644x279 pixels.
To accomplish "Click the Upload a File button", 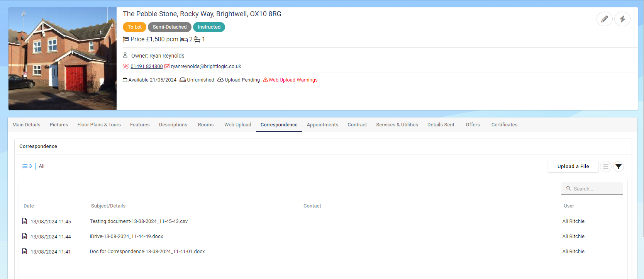I will point(573,167).
